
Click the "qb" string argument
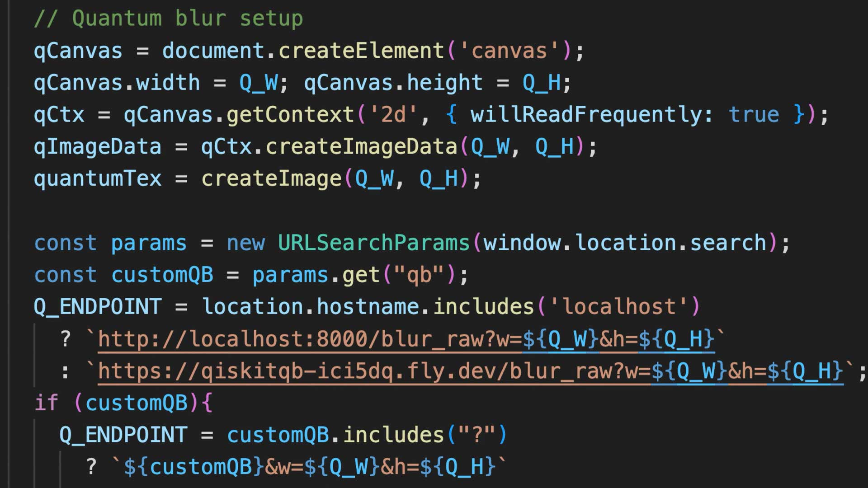pyautogui.click(x=419, y=275)
